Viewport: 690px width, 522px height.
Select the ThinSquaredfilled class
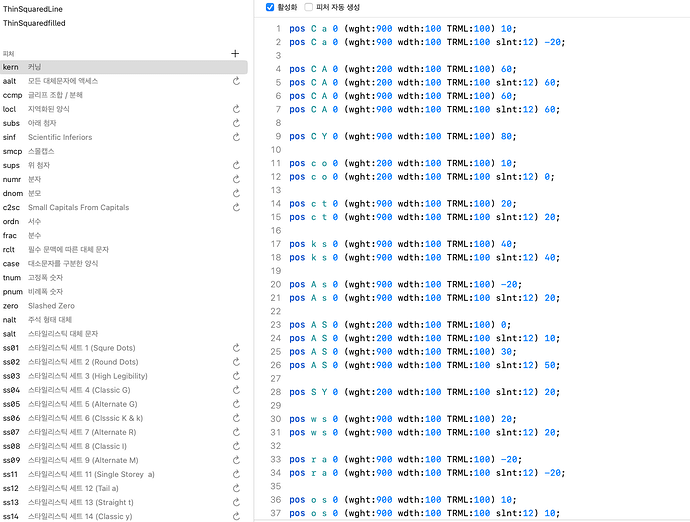pyautogui.click(x=34, y=23)
